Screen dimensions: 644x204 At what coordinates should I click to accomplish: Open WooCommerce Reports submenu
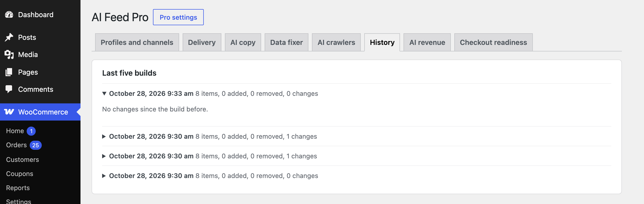pyautogui.click(x=18, y=188)
